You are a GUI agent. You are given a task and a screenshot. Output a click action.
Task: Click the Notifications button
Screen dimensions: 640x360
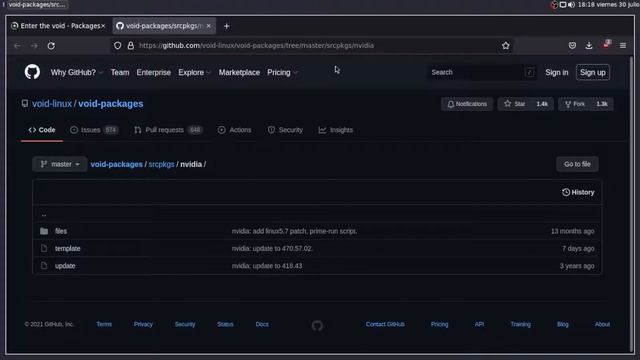467,104
